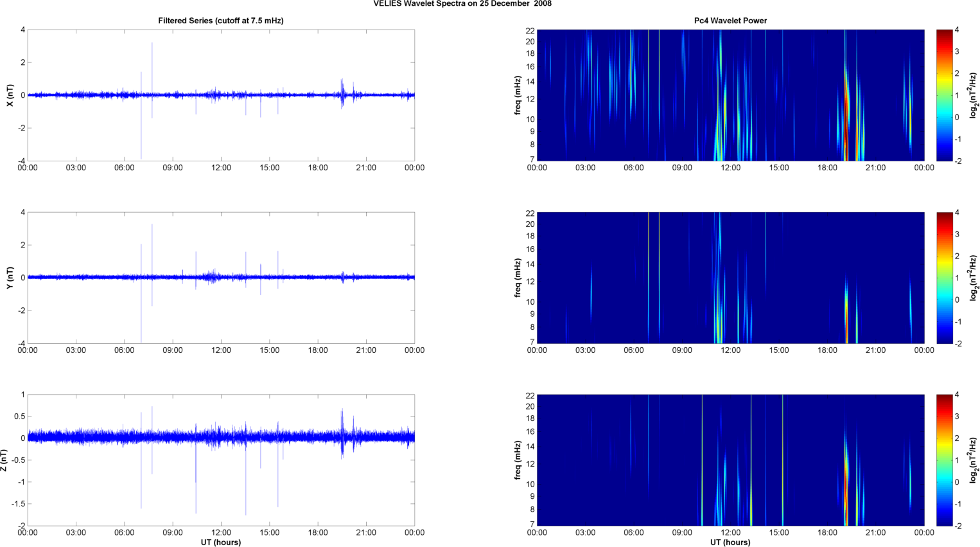This screenshot has width=980, height=547.
Task: Click 'UT (hours)' label under Z time series
Action: click(220, 543)
